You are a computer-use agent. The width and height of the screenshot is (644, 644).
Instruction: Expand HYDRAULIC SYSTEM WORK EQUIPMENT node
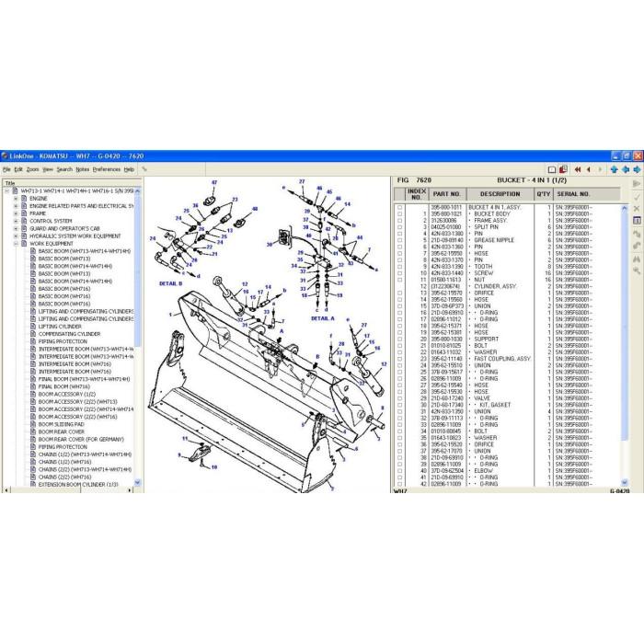click(x=16, y=236)
